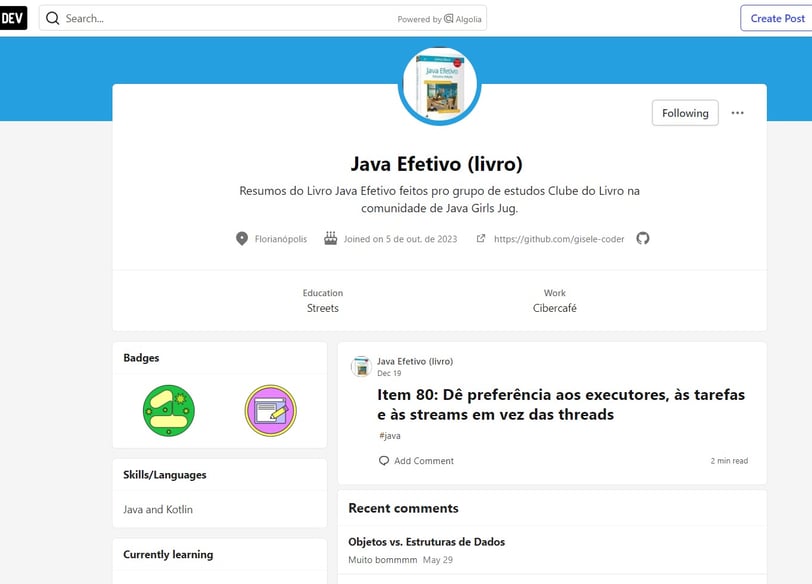The width and height of the screenshot is (812, 584).
Task: Open the three-dot profile options menu
Action: pos(737,113)
